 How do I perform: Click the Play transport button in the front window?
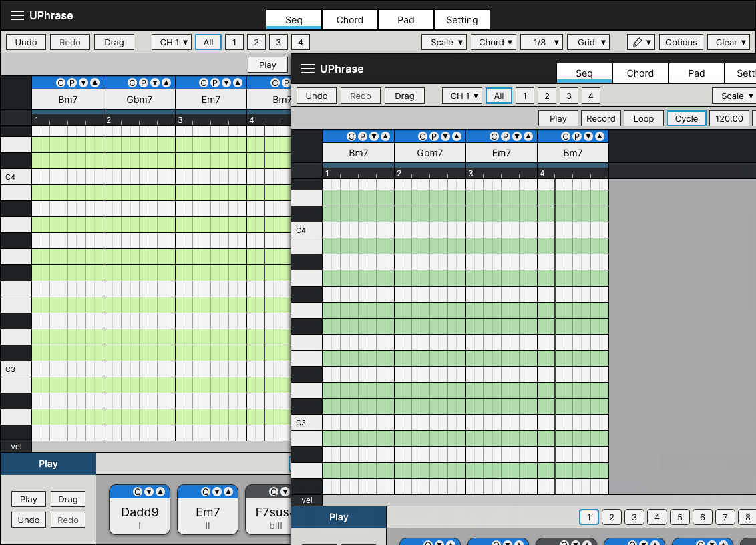(x=558, y=119)
